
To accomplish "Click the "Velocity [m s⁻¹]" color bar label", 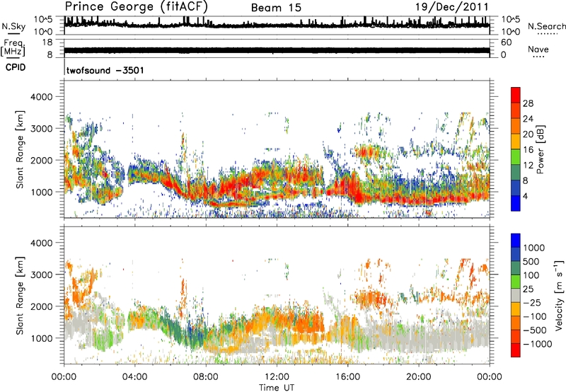I will tap(559, 295).
